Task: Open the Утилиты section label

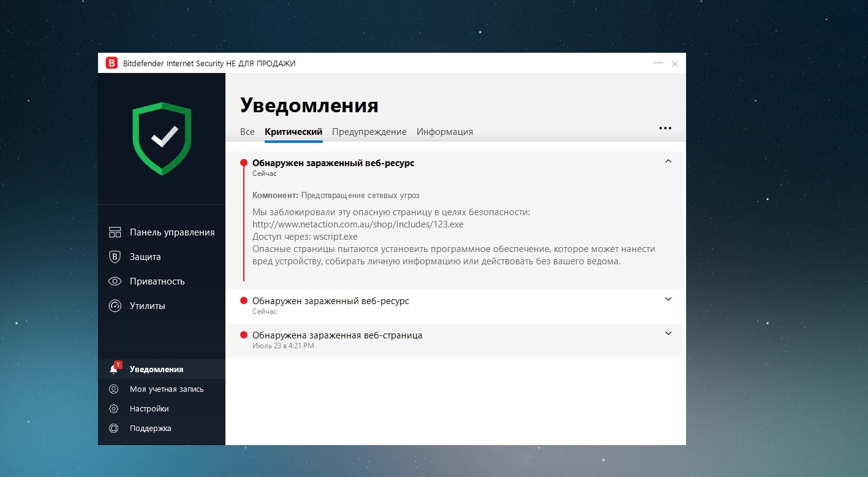Action: click(148, 306)
